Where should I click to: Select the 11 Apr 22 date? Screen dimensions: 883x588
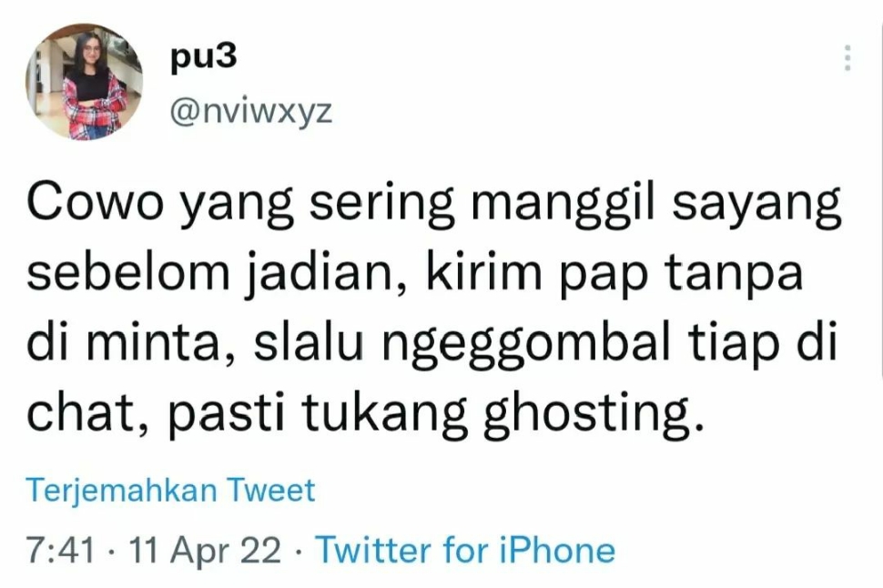tap(205, 551)
